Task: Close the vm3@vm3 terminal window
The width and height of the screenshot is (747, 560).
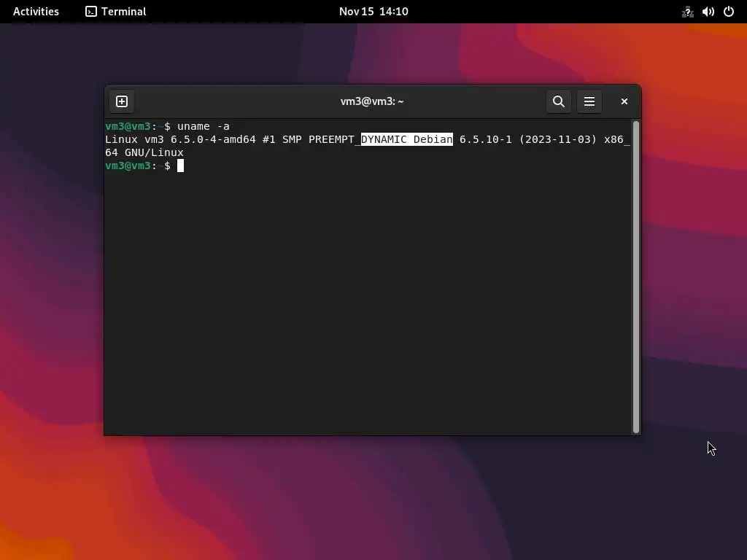Action: [x=624, y=101]
